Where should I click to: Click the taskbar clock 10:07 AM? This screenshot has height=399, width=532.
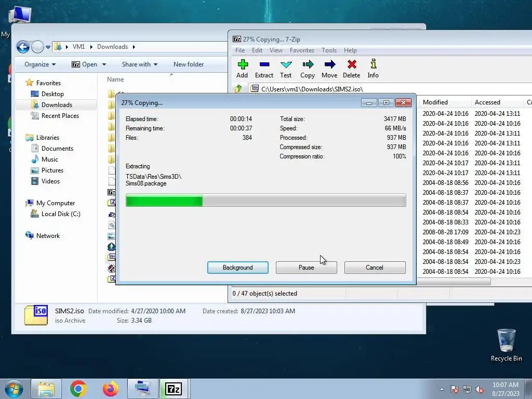pos(505,385)
